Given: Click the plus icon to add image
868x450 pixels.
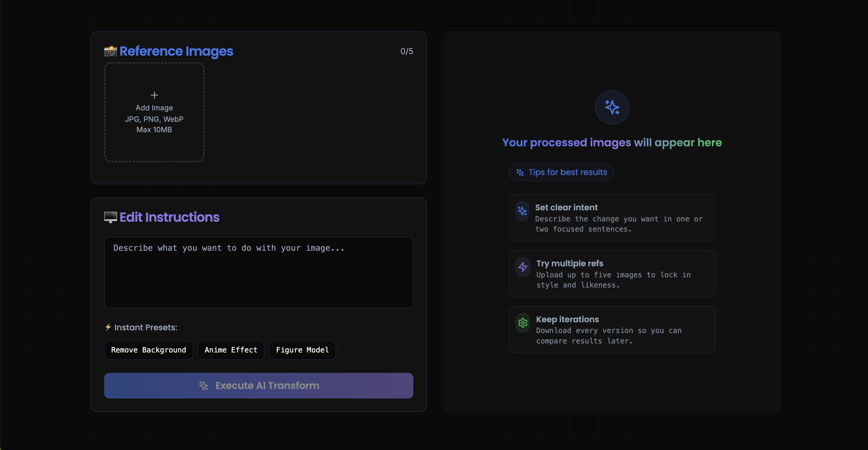Looking at the screenshot, I should pyautogui.click(x=154, y=95).
